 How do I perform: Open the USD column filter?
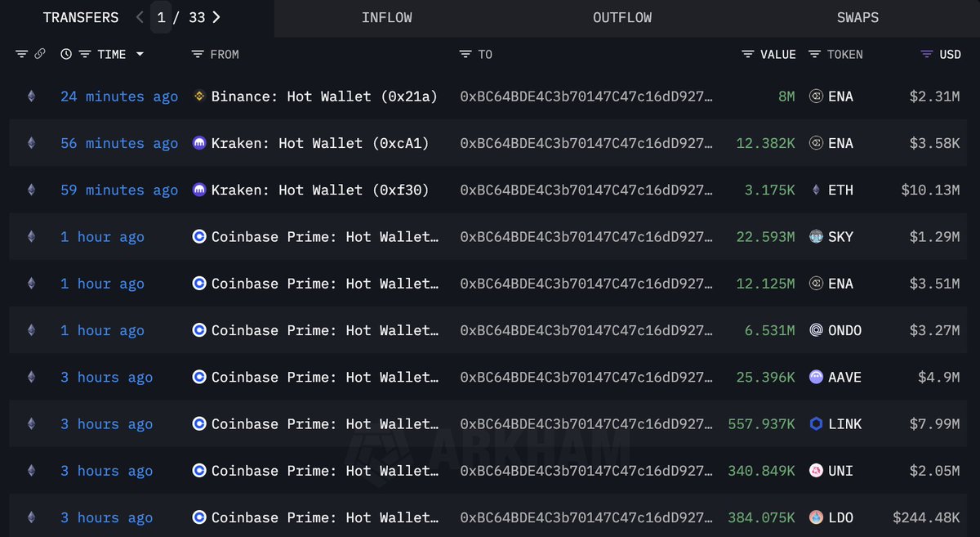926,55
